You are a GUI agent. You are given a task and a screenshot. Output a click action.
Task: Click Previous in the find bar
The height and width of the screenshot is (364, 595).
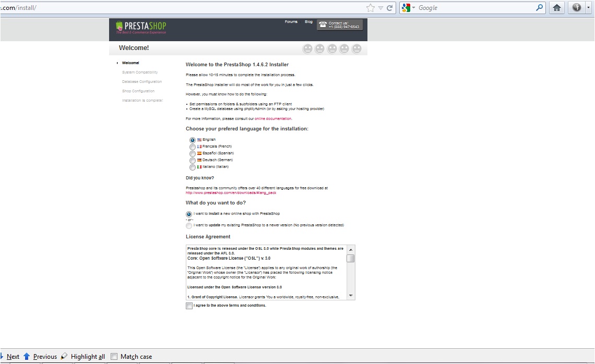click(x=45, y=356)
